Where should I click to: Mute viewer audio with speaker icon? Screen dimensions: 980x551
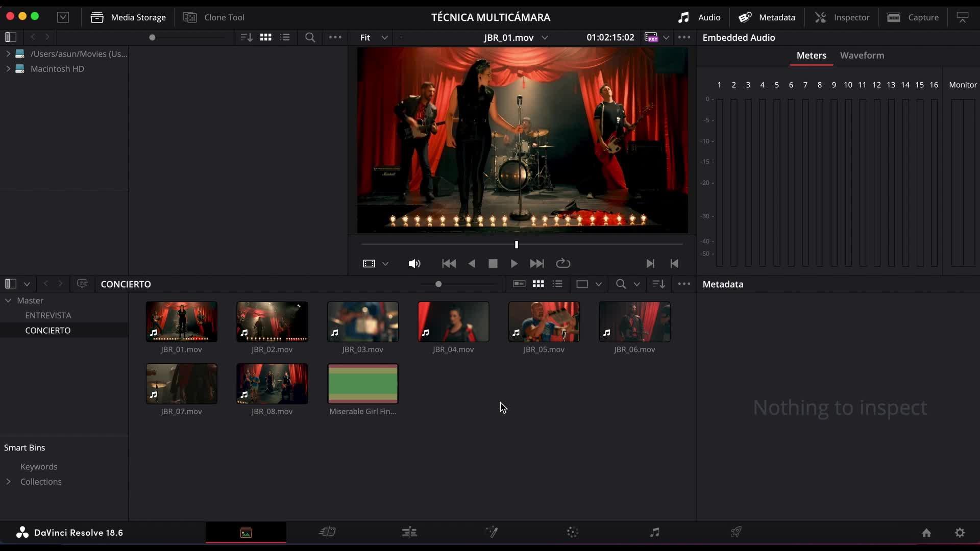[x=414, y=264]
